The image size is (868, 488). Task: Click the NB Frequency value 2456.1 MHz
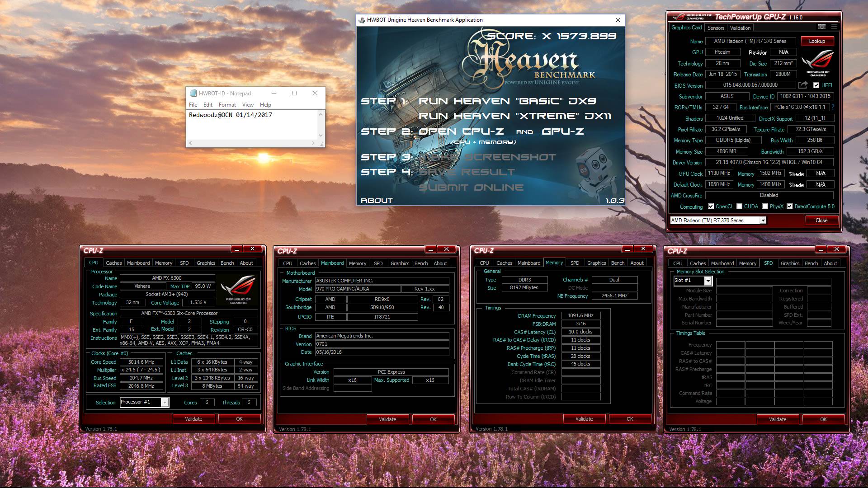click(x=614, y=296)
